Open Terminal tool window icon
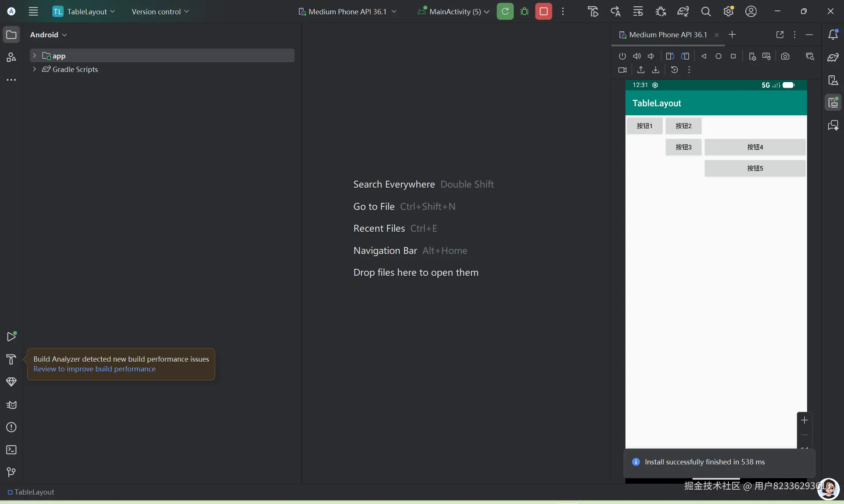 click(11, 450)
